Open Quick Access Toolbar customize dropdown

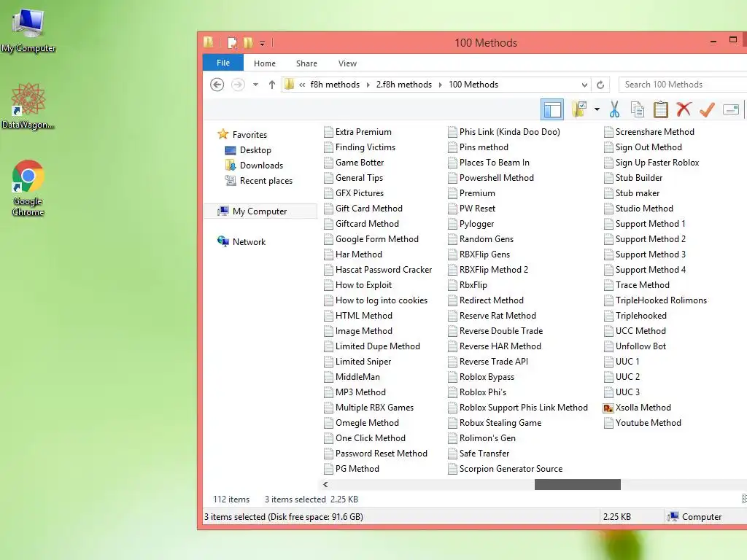pyautogui.click(x=262, y=43)
